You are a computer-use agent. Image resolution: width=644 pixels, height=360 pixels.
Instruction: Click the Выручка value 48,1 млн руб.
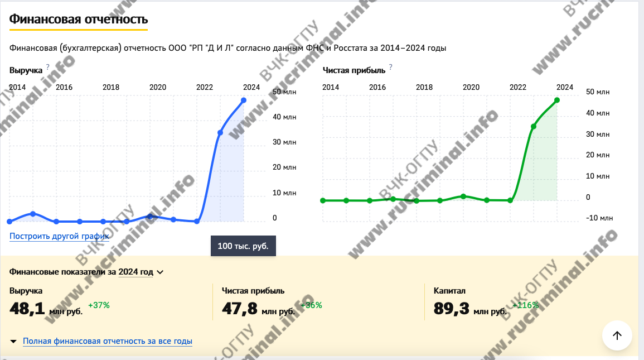coord(46,309)
